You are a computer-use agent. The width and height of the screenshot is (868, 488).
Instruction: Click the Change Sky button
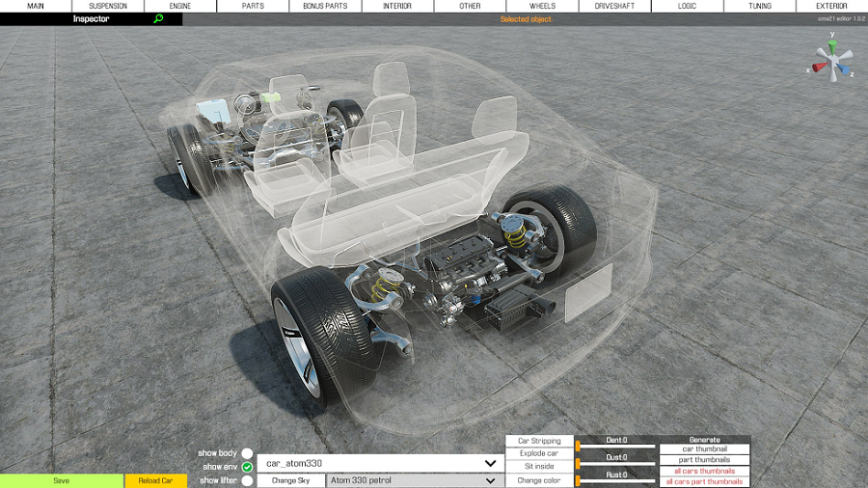(291, 480)
